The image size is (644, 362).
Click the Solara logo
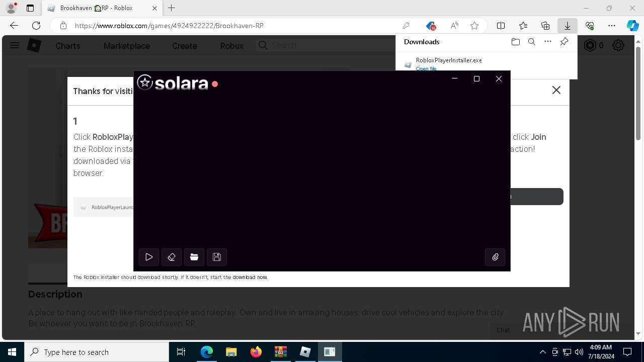click(x=173, y=82)
